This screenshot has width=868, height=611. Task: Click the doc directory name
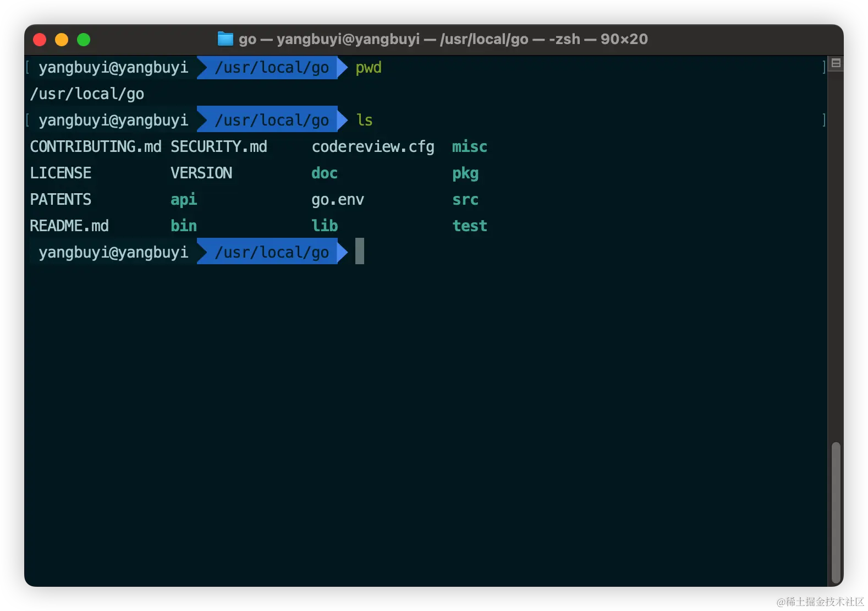tap(325, 173)
